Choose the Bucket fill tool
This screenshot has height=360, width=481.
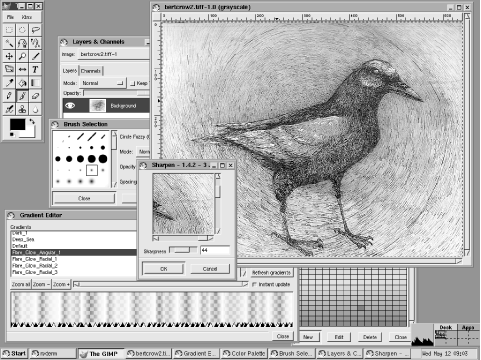tap(22, 83)
